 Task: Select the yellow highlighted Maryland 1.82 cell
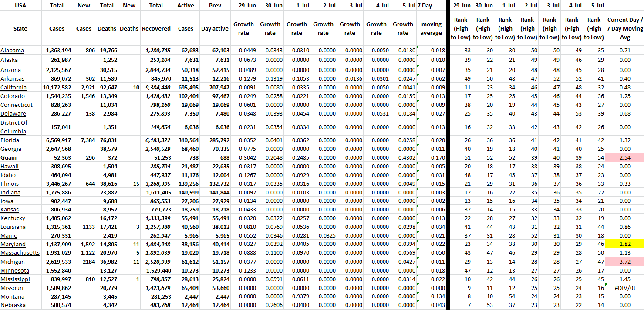624,244
